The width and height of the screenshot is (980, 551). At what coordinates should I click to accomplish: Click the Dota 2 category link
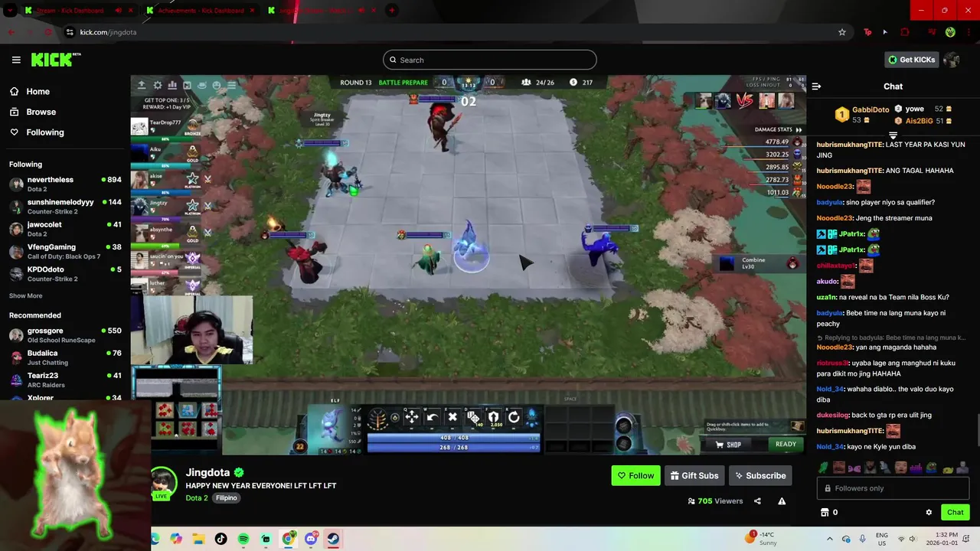(197, 497)
